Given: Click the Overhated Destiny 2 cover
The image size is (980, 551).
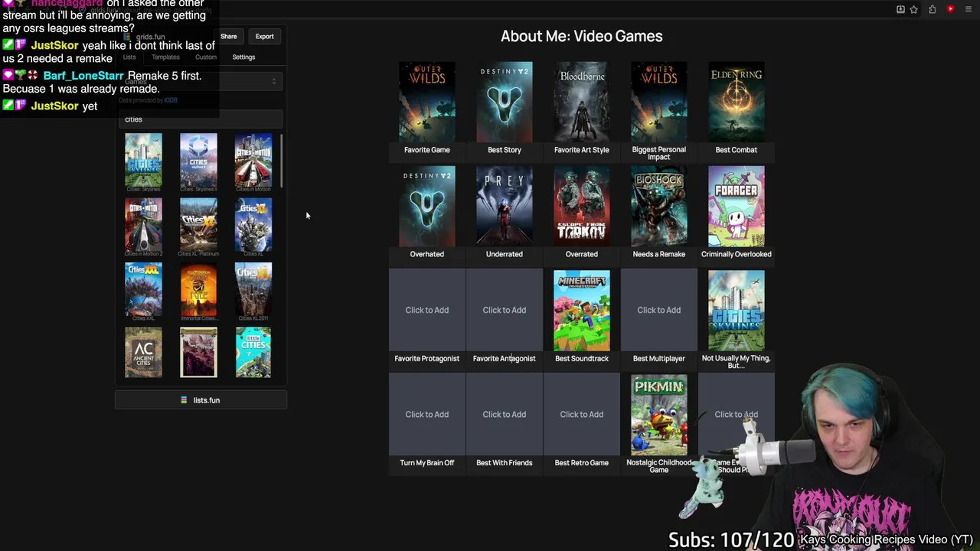Looking at the screenshot, I should (427, 207).
